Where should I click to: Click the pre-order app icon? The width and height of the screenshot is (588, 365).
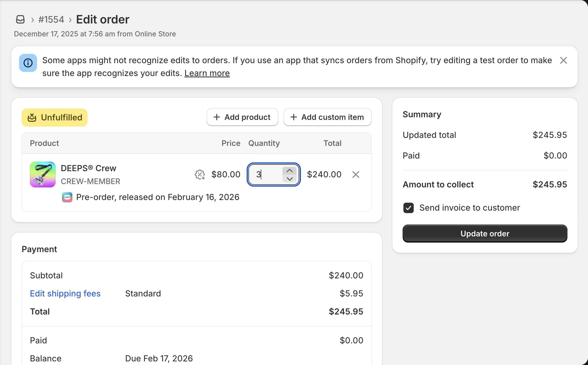coord(67,197)
